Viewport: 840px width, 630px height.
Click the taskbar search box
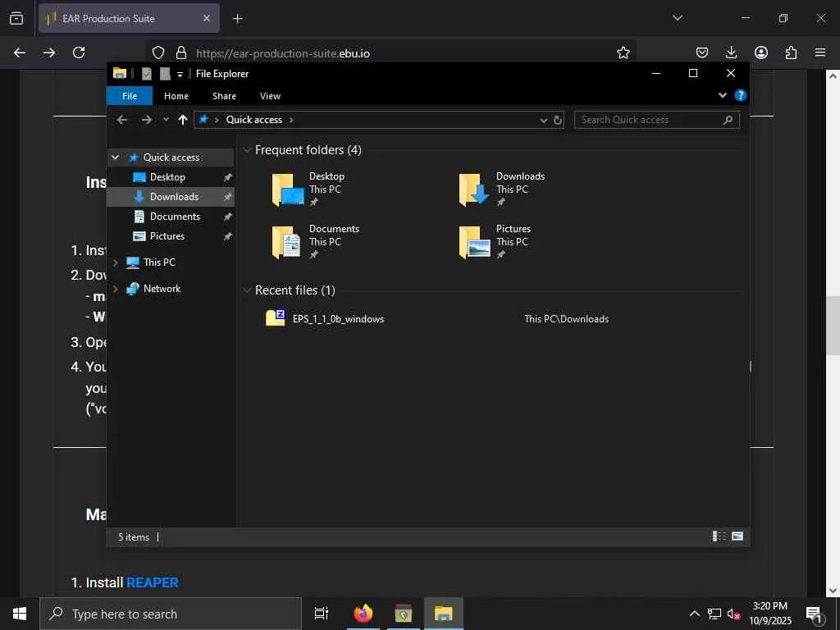pos(171,614)
